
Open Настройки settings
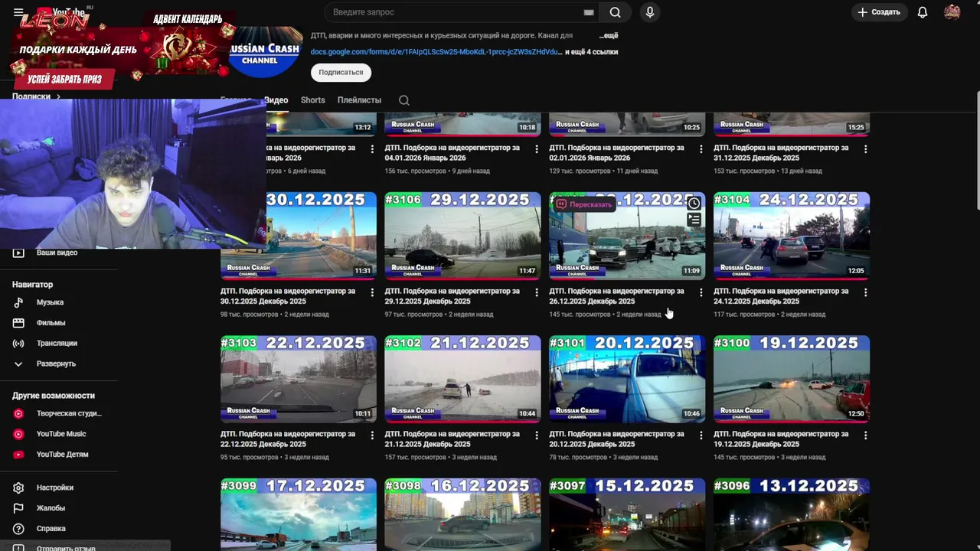[x=54, y=487]
